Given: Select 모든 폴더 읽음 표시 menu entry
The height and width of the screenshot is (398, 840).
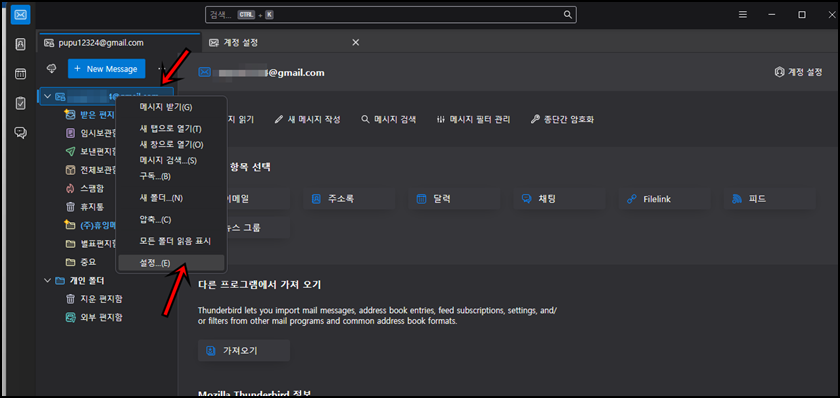Looking at the screenshot, I should [171, 241].
